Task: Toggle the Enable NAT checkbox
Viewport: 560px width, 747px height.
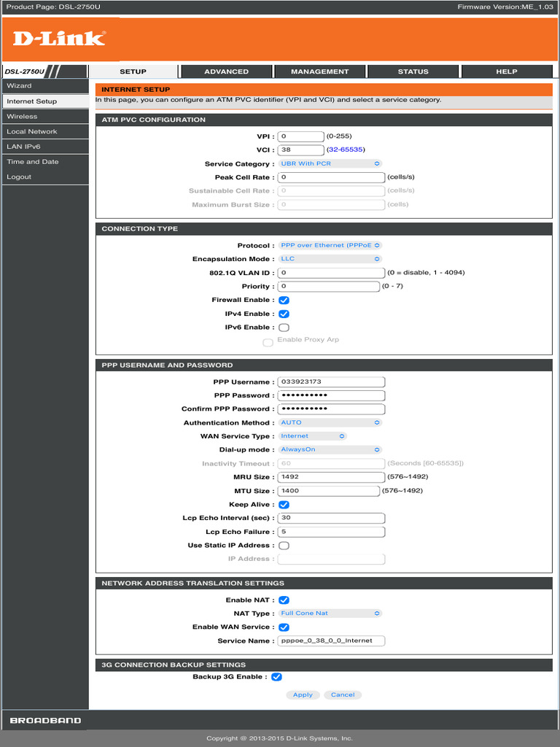Action: (x=284, y=600)
